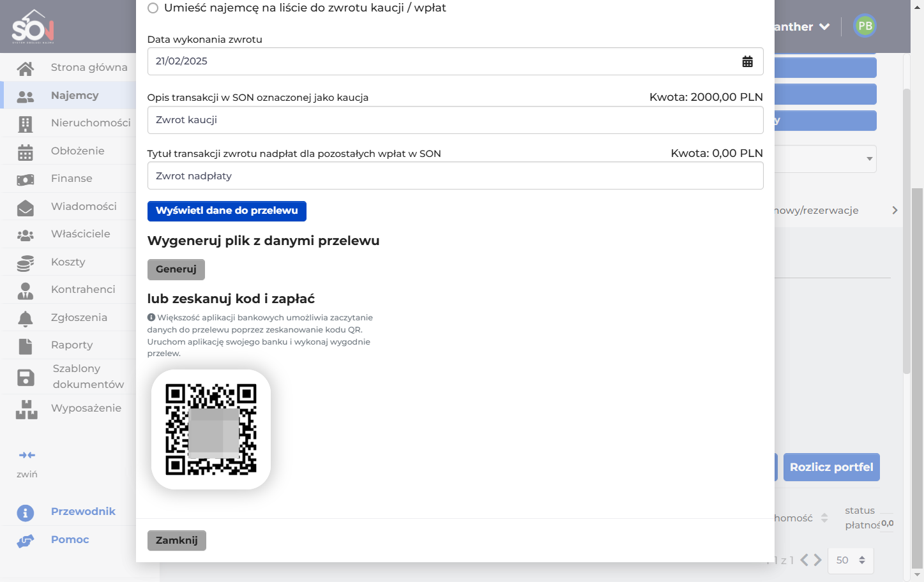Collapse sidebar with zwiń arrows icon

27,455
